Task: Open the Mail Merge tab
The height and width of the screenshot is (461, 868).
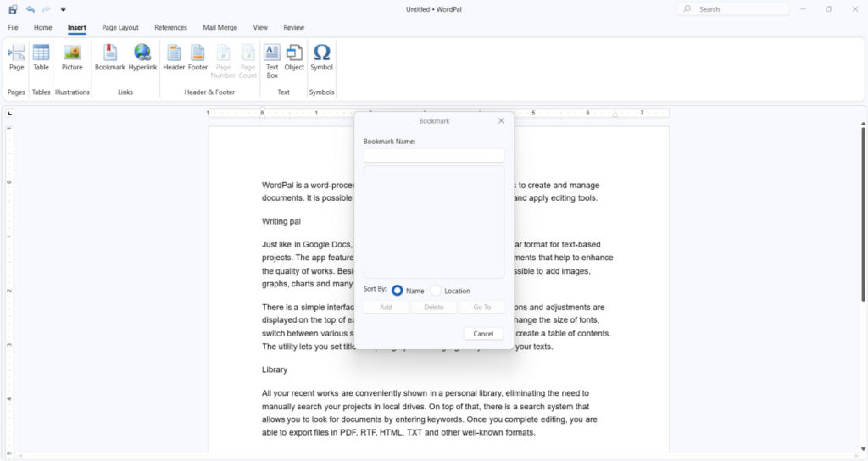Action: click(x=220, y=27)
